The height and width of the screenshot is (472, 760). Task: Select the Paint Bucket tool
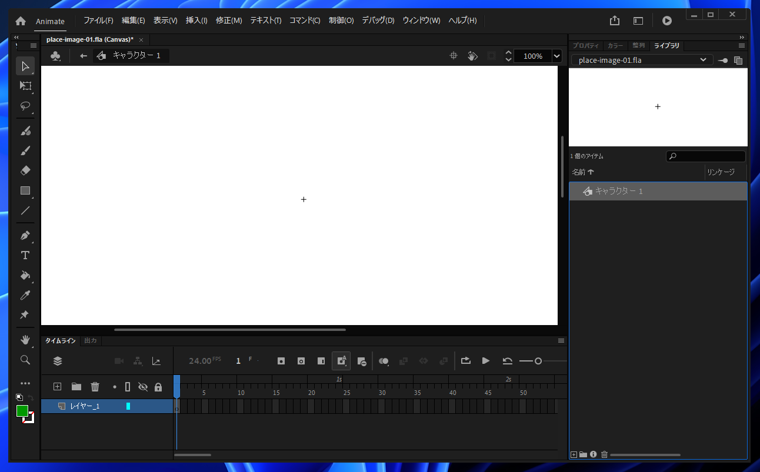coord(25,275)
